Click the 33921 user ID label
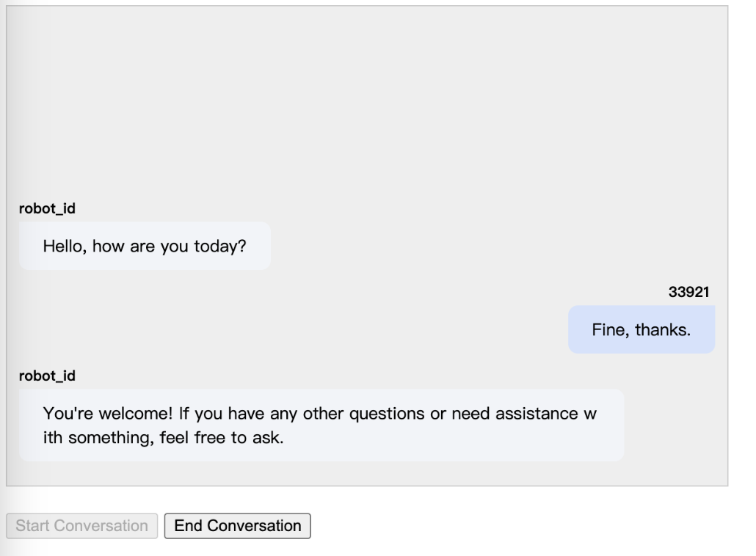This screenshot has width=756, height=556. pos(688,292)
